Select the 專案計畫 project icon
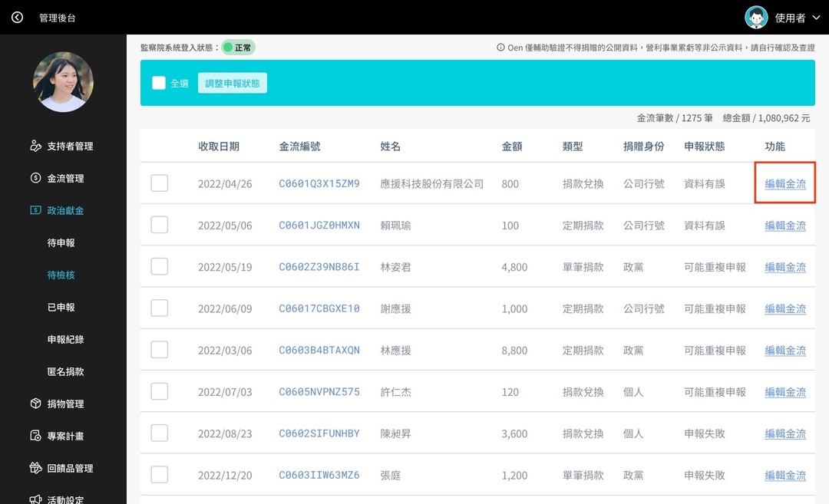829x504 pixels. coord(37,435)
